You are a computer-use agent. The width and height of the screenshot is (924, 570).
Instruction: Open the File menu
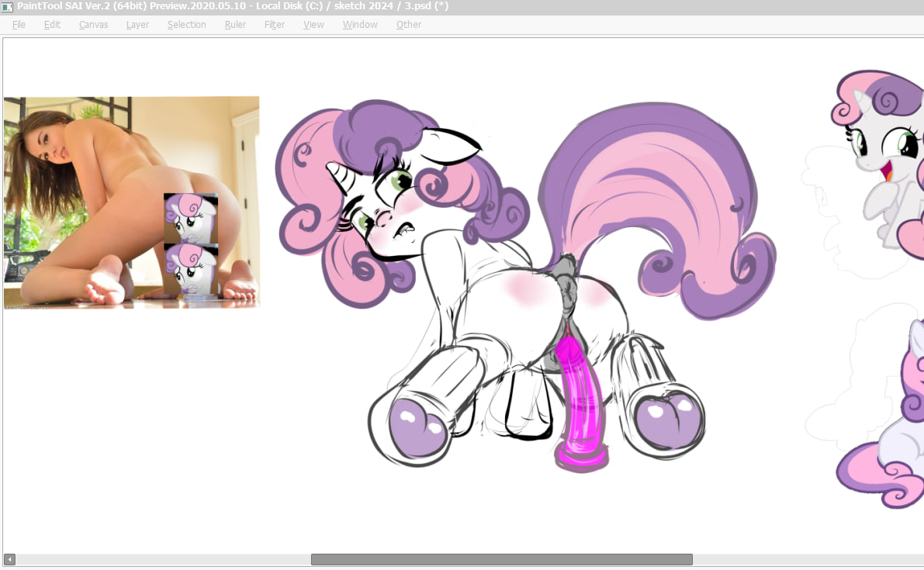19,25
